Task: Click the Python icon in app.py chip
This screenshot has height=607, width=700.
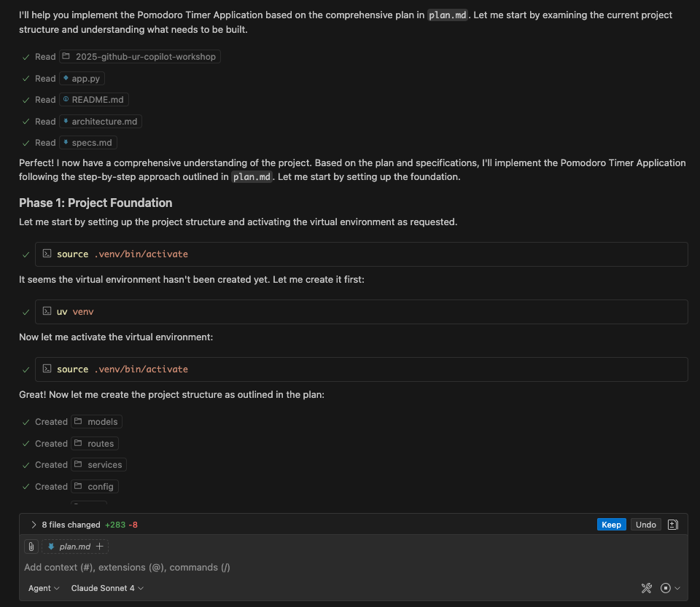Action: (x=68, y=78)
